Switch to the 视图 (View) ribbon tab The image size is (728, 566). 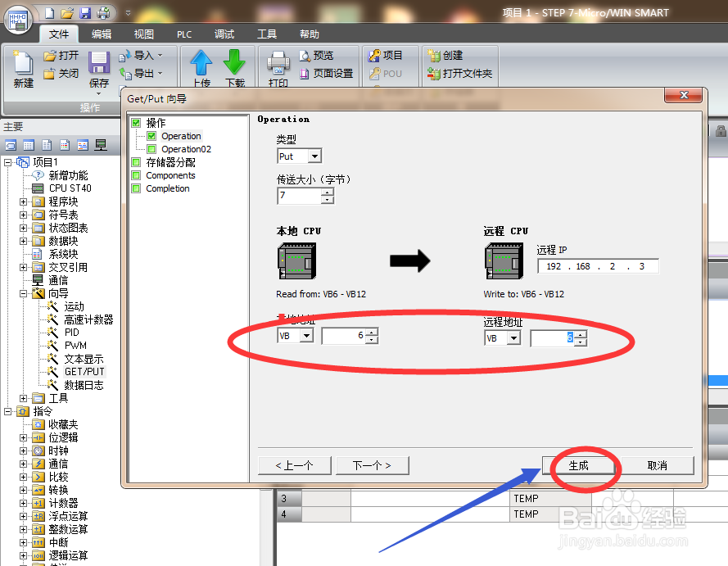click(x=144, y=34)
